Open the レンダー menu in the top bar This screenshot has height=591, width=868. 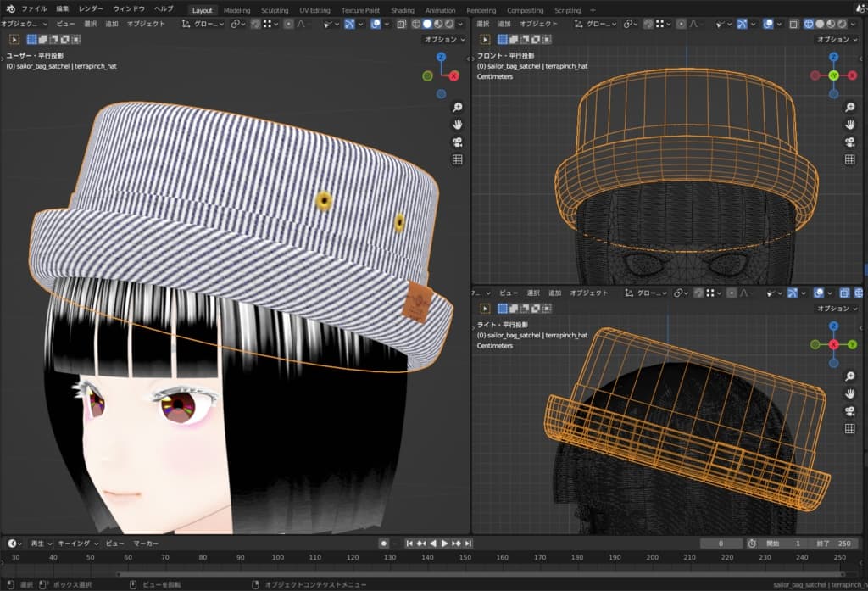point(92,8)
